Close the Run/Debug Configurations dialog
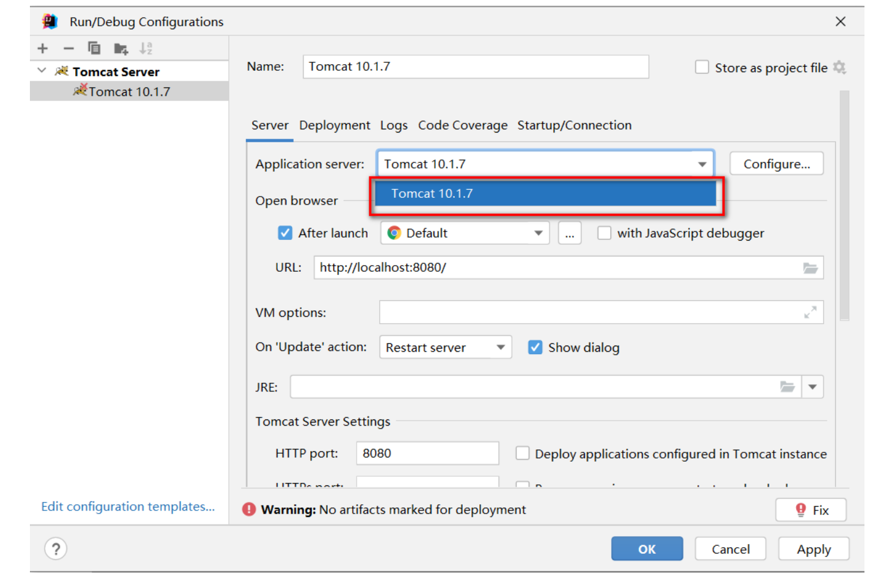This screenshot has width=895, height=588. (x=841, y=22)
